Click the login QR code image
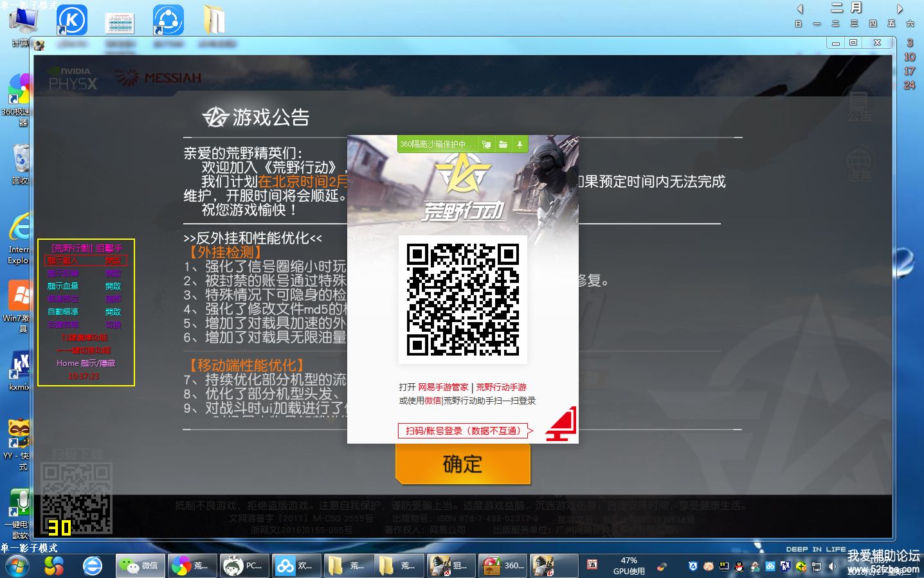This screenshot has height=578, width=924. (463, 300)
